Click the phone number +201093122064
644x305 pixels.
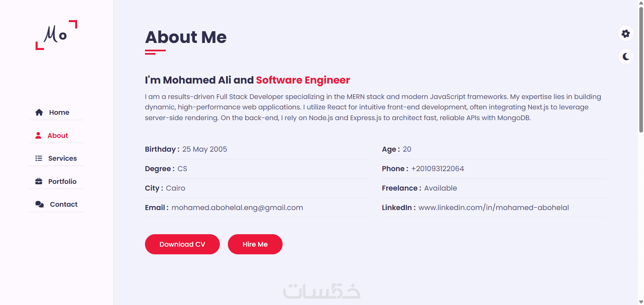(438, 169)
